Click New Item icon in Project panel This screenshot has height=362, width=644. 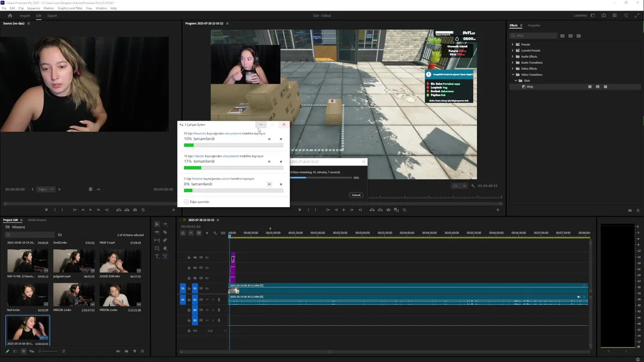pos(134,351)
